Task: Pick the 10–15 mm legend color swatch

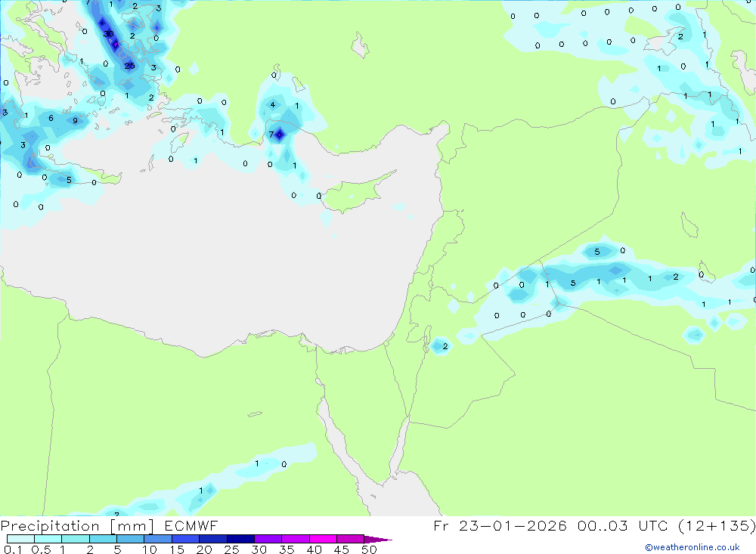Action: click(x=158, y=539)
